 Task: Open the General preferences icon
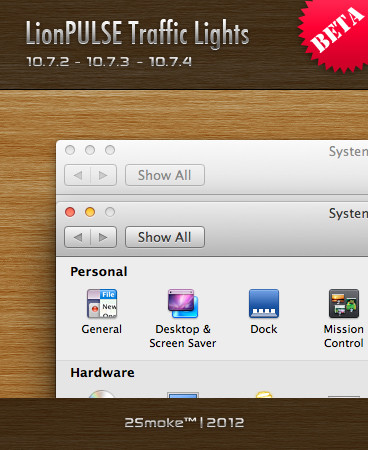[102, 303]
